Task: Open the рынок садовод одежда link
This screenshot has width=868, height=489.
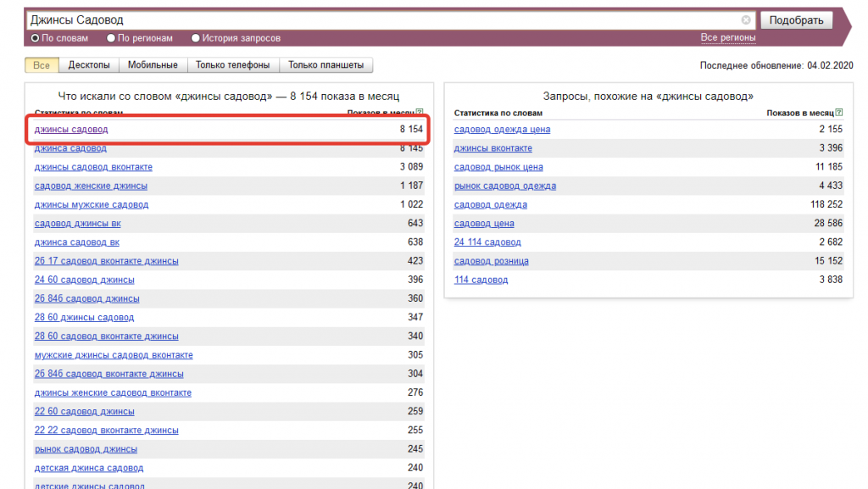Action: coord(505,186)
